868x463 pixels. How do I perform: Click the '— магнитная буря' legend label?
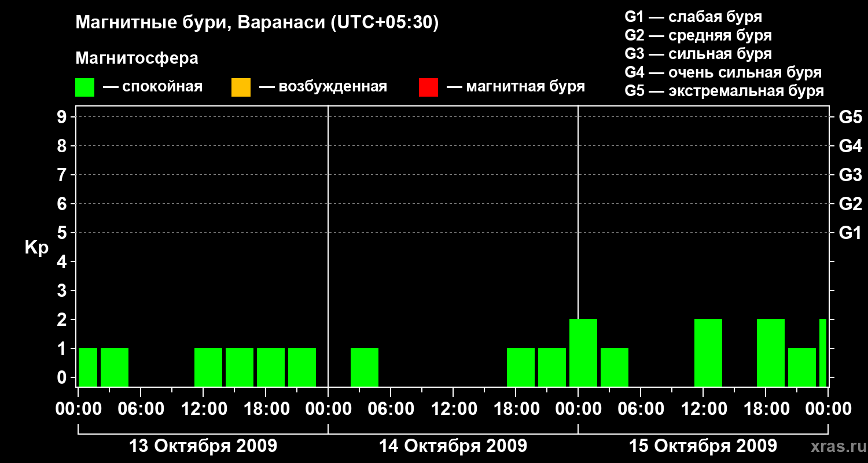coord(516,87)
